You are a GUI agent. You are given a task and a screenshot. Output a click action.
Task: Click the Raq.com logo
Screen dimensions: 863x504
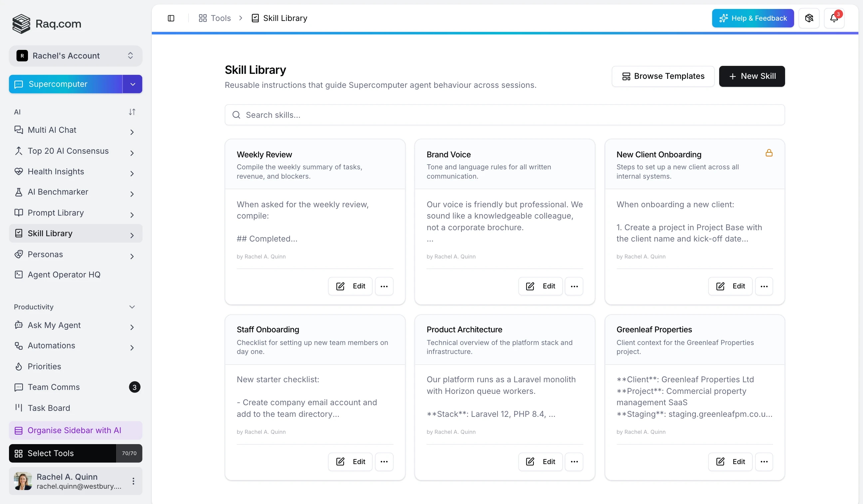tap(47, 24)
